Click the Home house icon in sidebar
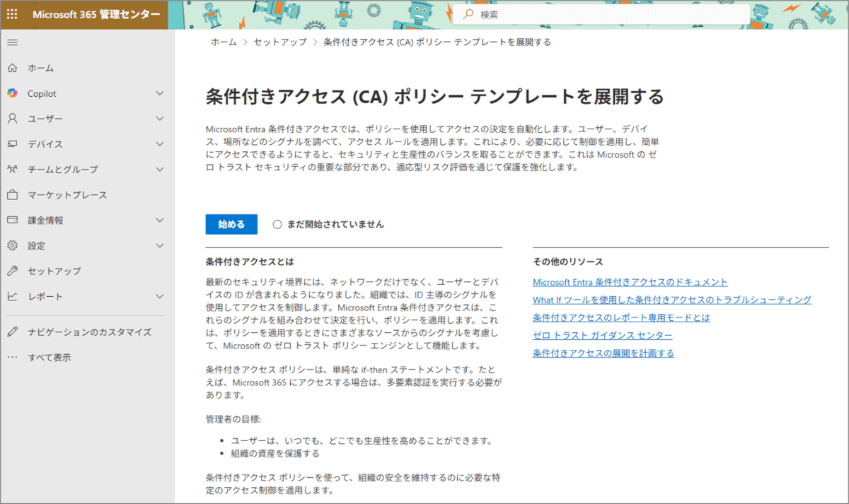Screen dimensions: 849x504 (12, 68)
